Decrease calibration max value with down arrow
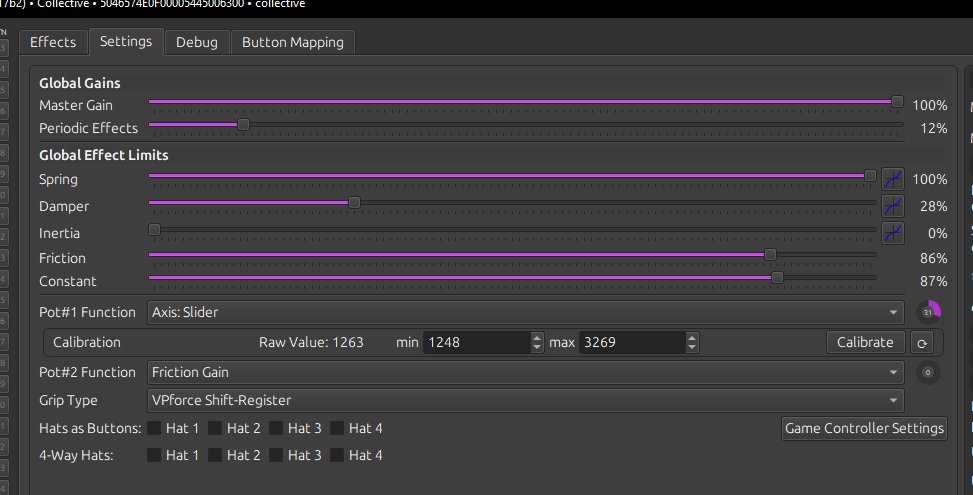Image resolution: width=973 pixels, height=495 pixels. (692, 347)
